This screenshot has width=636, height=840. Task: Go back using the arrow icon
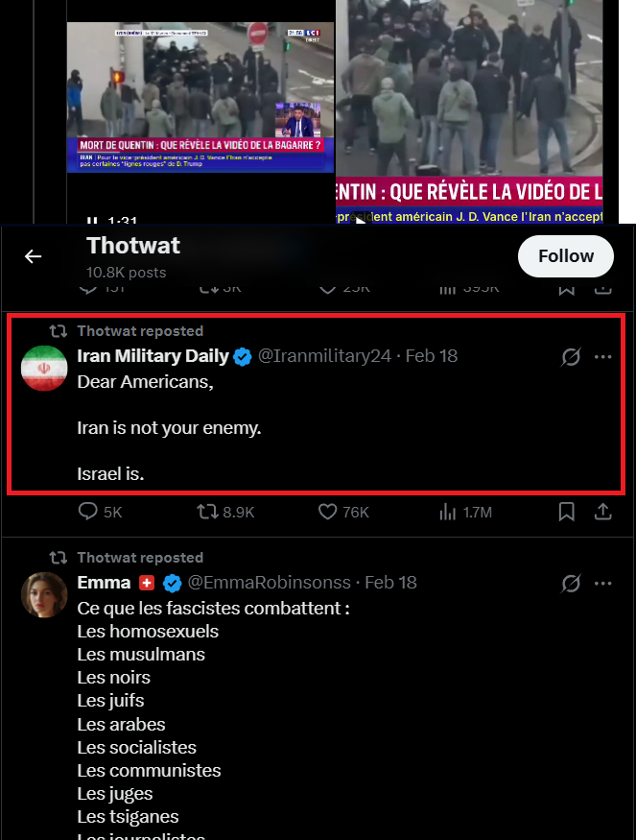(34, 256)
